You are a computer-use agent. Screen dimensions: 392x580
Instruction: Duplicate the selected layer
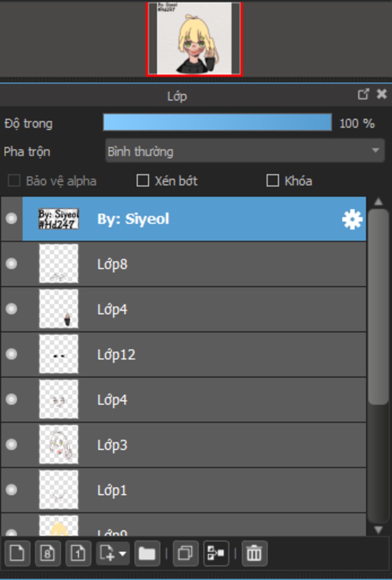[186, 553]
